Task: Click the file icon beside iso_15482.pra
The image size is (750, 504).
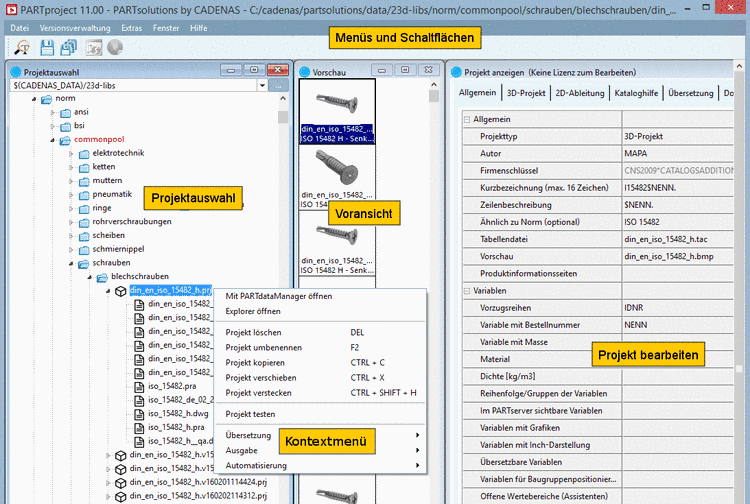Action: coord(139,387)
